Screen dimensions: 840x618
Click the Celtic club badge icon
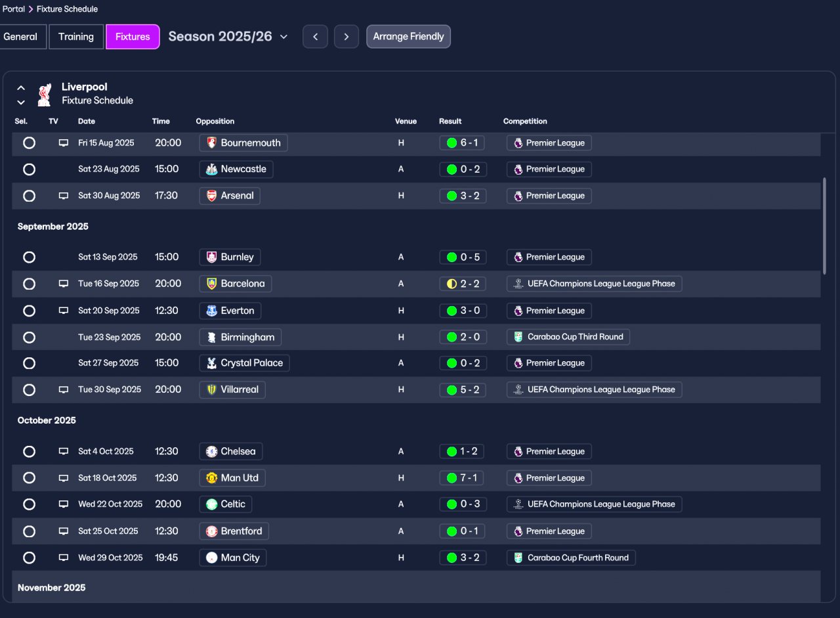coord(211,504)
